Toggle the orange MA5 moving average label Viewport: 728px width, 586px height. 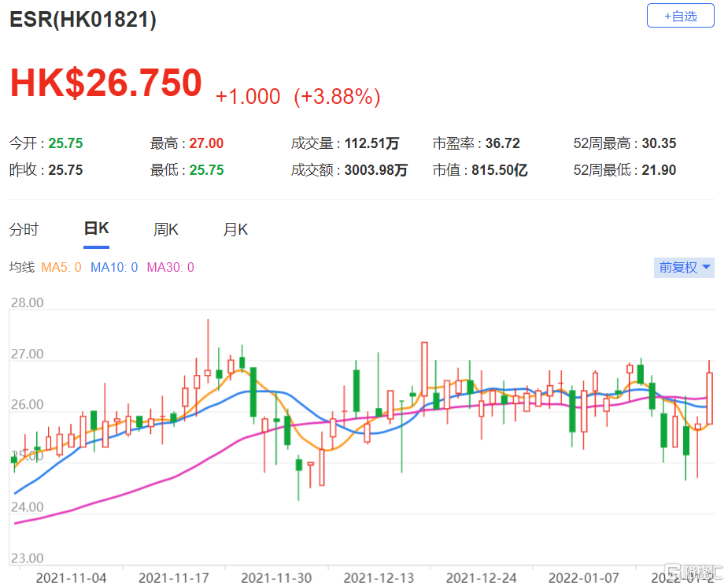pos(61,268)
